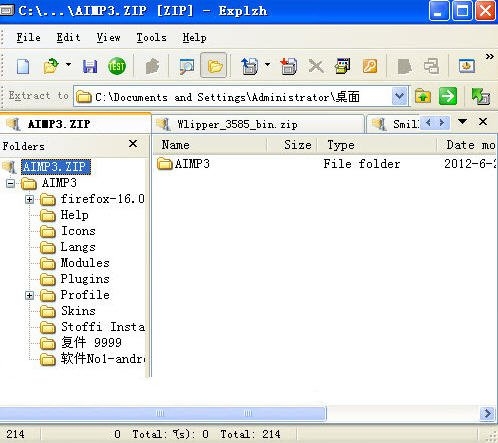Select the Help folder in the tree

(x=75, y=215)
